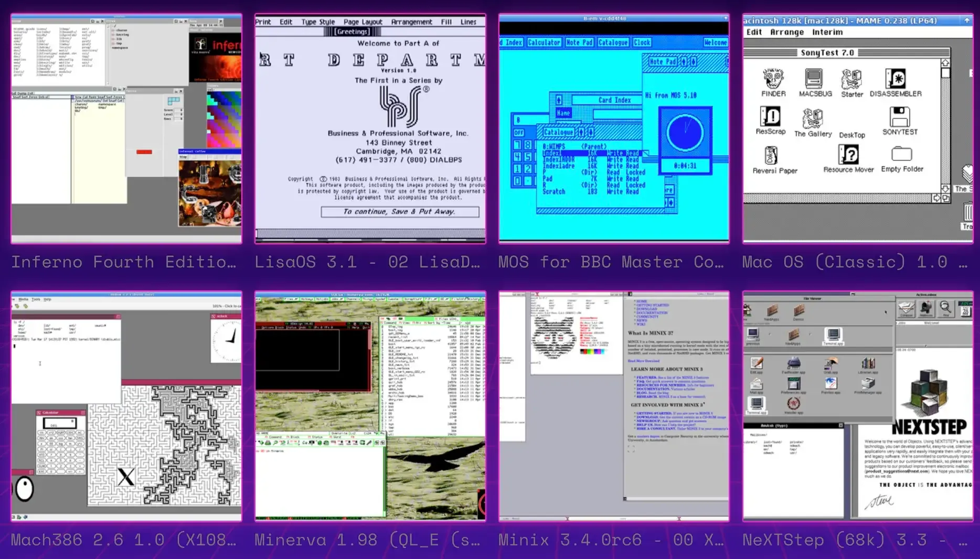Click the signature in the NeXTStep screenshot

click(x=879, y=502)
